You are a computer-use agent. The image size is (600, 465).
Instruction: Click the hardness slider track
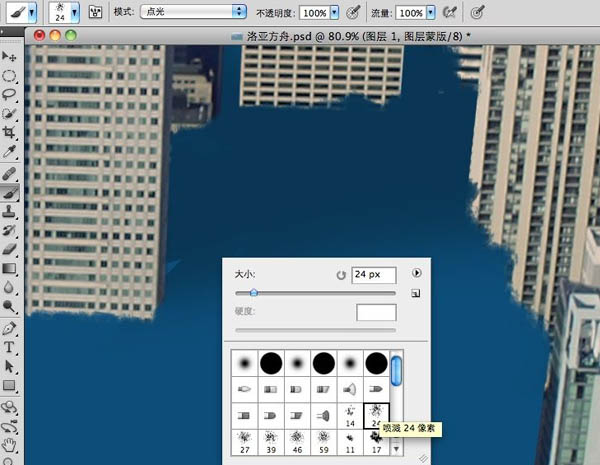click(315, 330)
